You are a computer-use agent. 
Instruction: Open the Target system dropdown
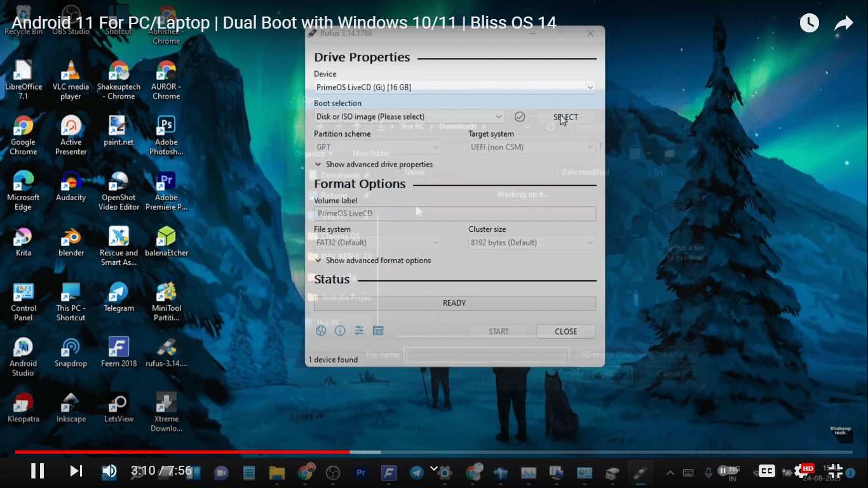[532, 147]
